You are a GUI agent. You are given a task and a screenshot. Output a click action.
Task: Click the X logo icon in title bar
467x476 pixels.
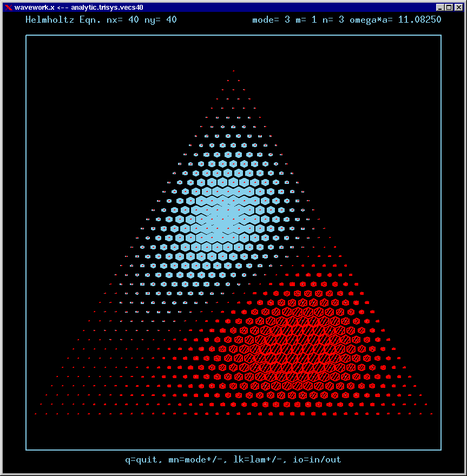click(x=8, y=7)
